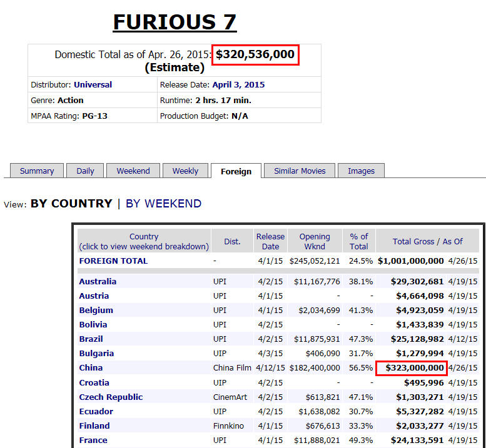Click the FURIOUS 7 title
This screenshot has width=486, height=448.
click(175, 22)
